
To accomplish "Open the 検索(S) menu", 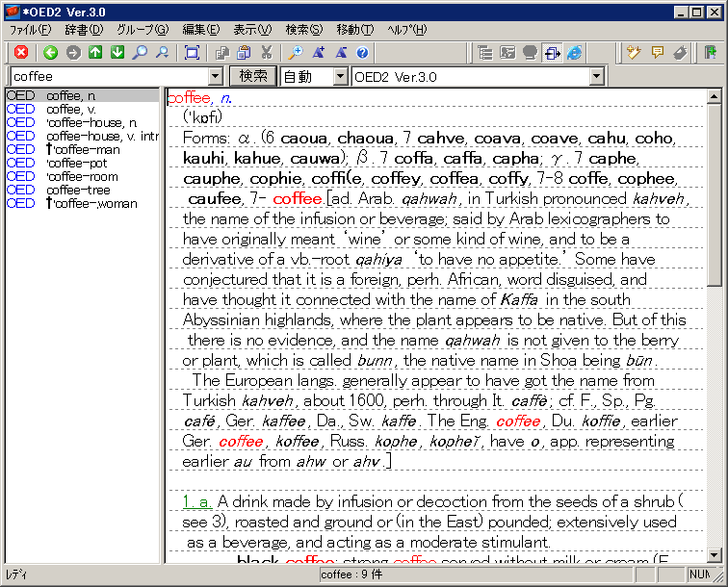I will (x=304, y=30).
